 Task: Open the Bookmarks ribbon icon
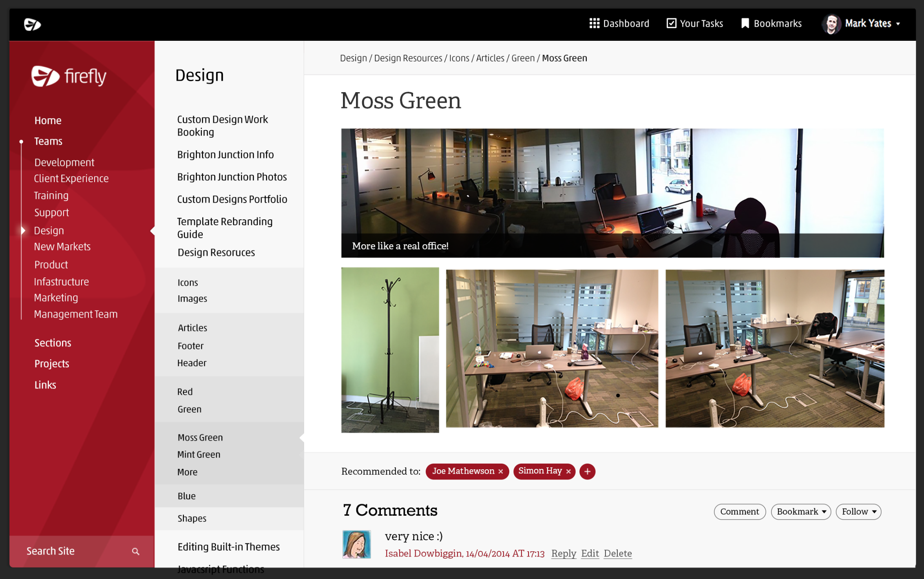(745, 23)
